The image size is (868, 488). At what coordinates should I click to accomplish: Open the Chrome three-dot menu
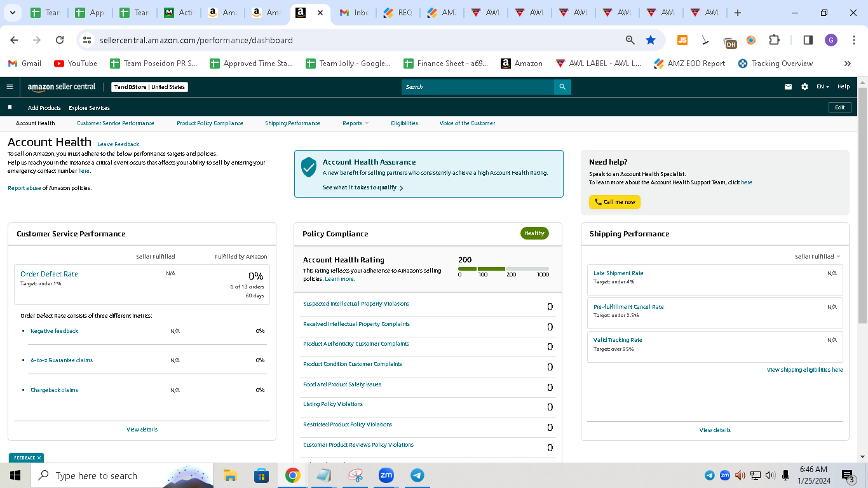(853, 40)
